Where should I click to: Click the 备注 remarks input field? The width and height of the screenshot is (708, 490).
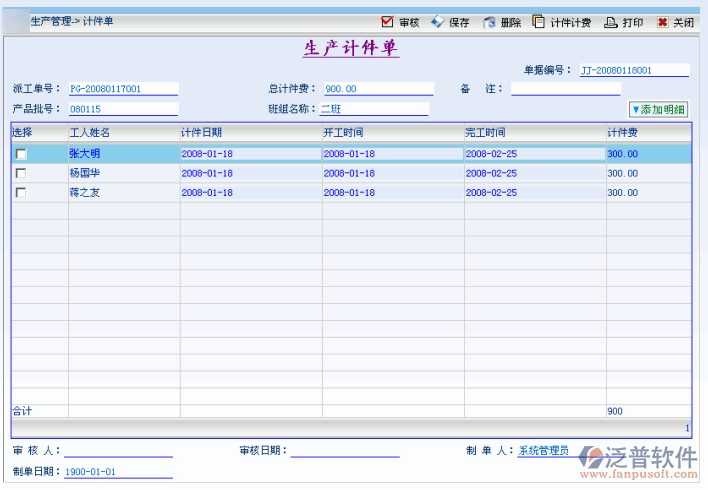[x=565, y=88]
